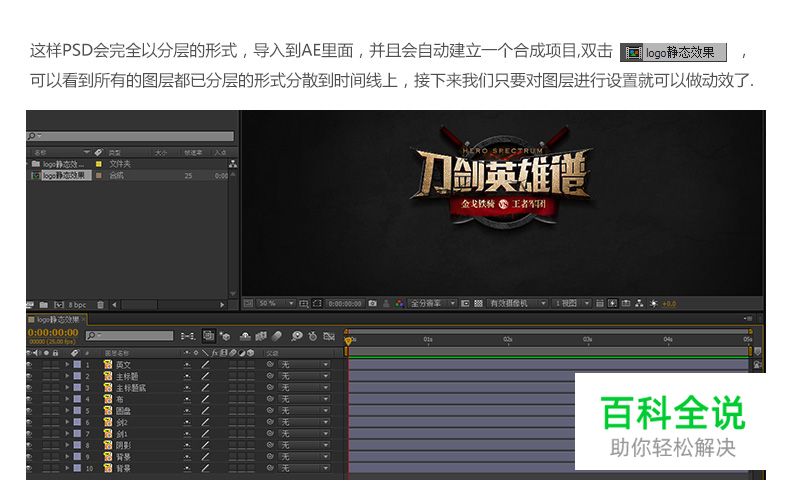Click the Auto-keyframe stopwatch icon
Screen dimensions: 800x495
313,336
